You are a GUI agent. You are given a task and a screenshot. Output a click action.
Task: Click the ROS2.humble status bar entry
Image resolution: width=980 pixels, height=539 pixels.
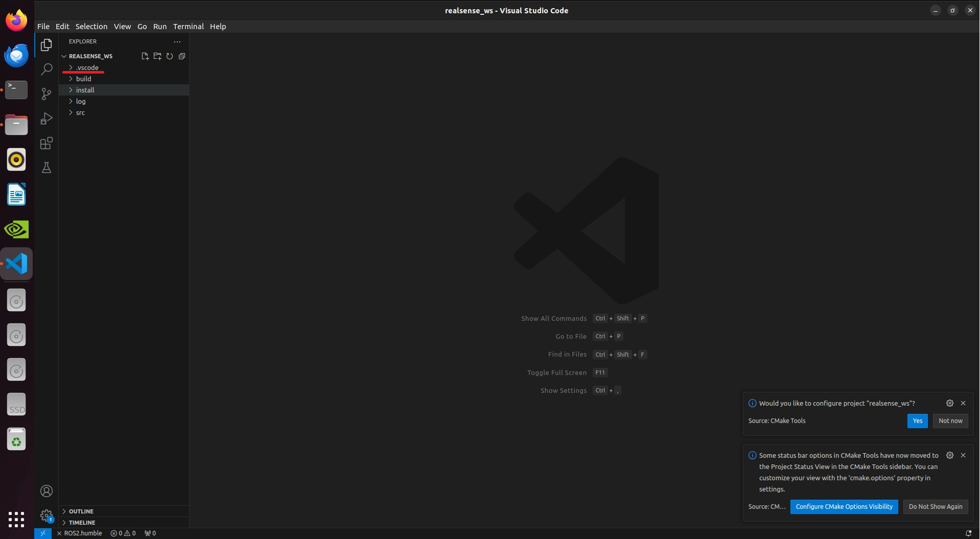[x=79, y=533]
